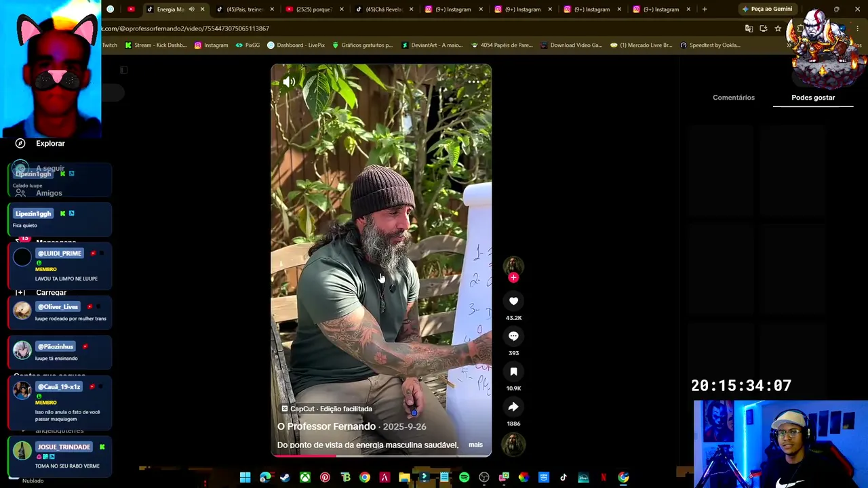This screenshot has height=488, width=868.
Task: Open Spotify from the taskbar
Action: [464, 477]
